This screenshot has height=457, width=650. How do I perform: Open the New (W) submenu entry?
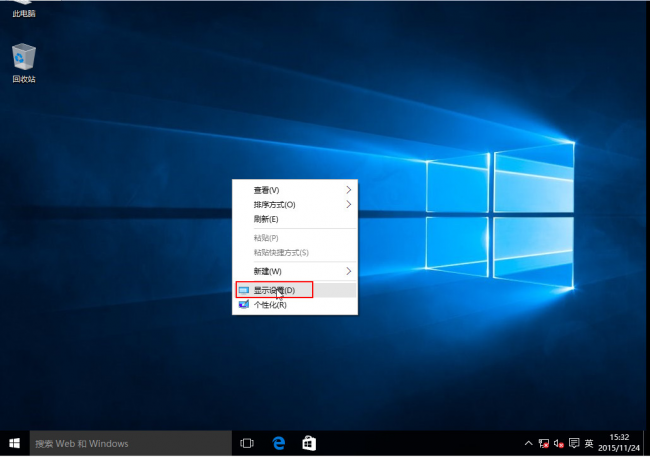tap(295, 271)
